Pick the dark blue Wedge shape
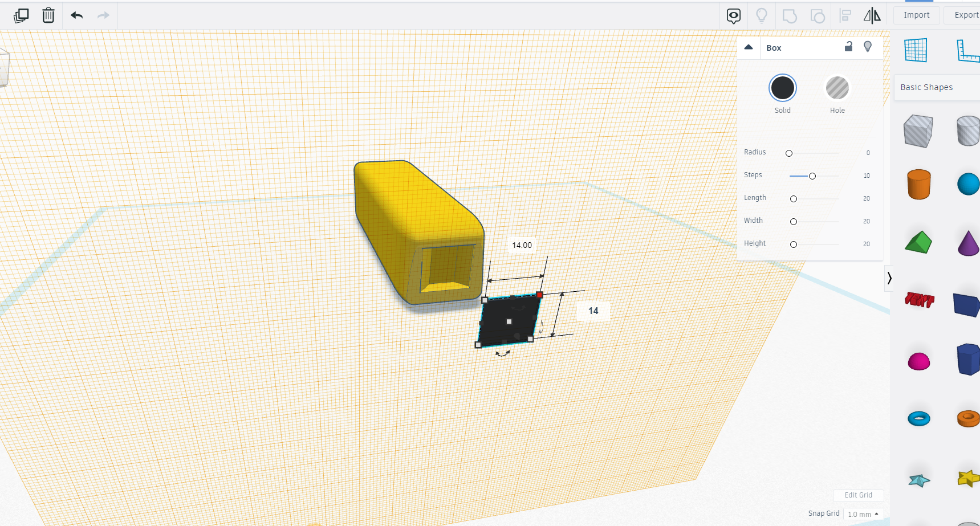 coord(967,304)
